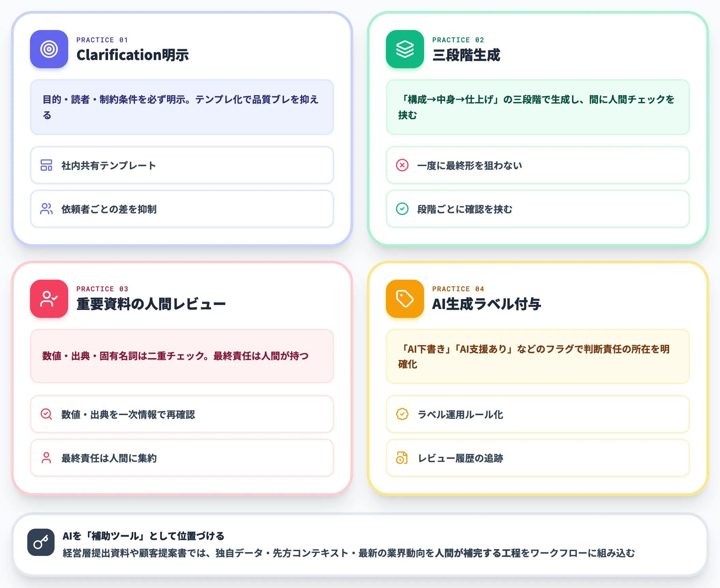This screenshot has height=588, width=720.
Task: Select the 'ラベル運用ルール化' item text
Action: (x=460, y=414)
